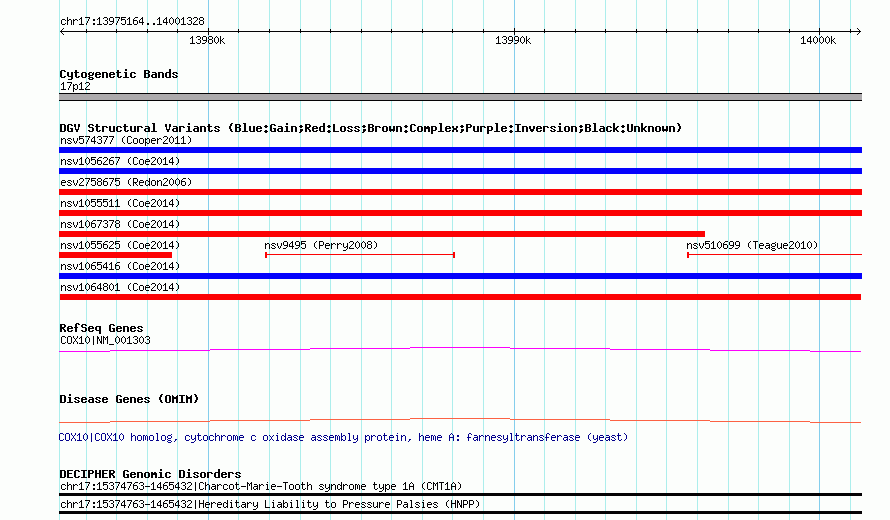Click the blue gain bar for nsv1056267
Screen dimensions: 890x520
click(460, 171)
